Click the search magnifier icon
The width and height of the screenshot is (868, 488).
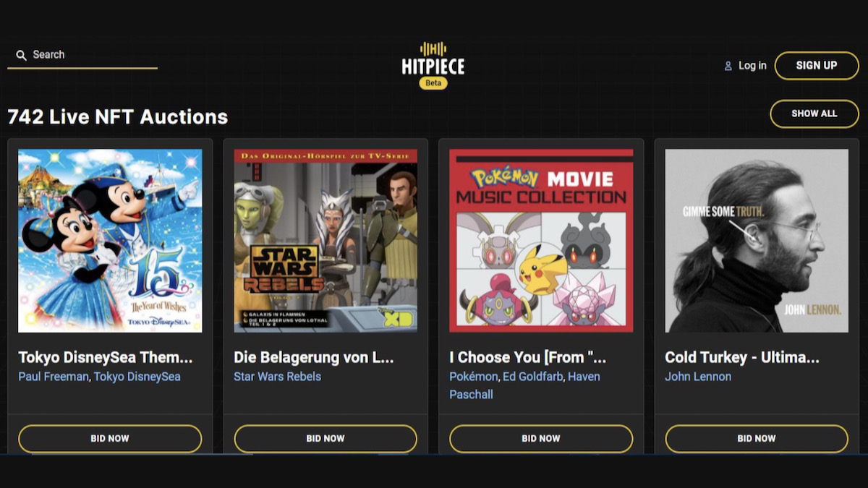(21, 55)
